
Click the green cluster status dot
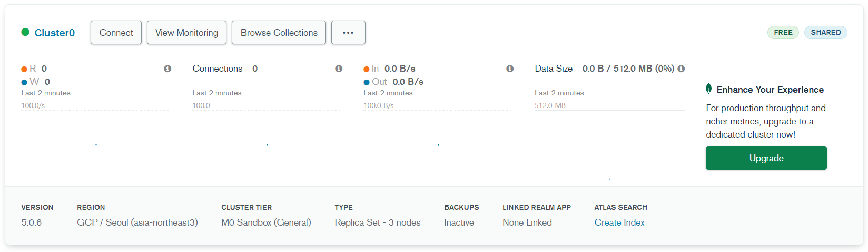tap(25, 32)
